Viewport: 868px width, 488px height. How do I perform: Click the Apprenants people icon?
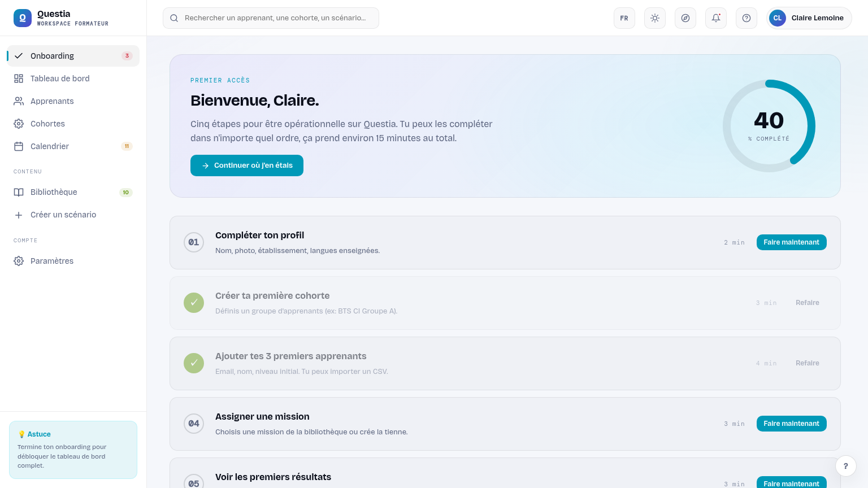19,101
